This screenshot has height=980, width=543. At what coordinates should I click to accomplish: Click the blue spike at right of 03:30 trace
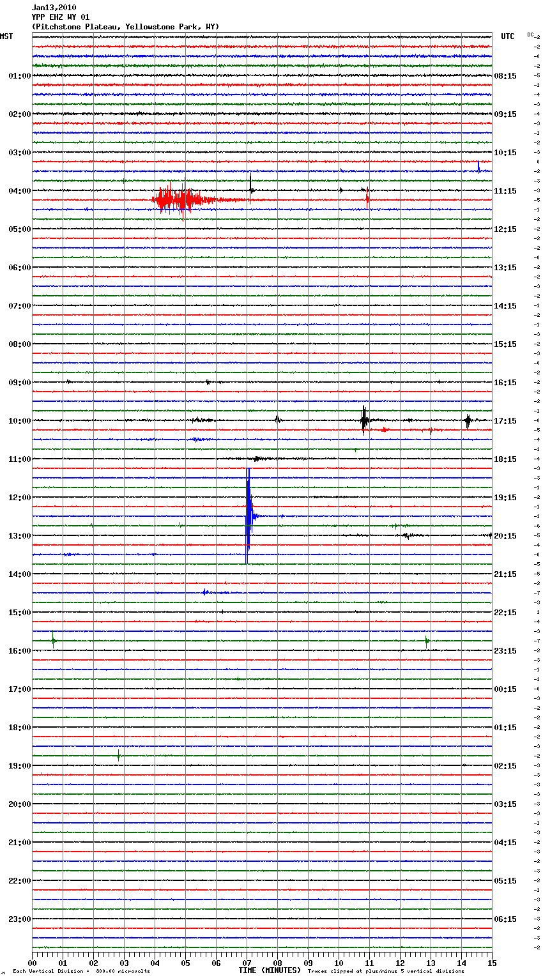478,167
